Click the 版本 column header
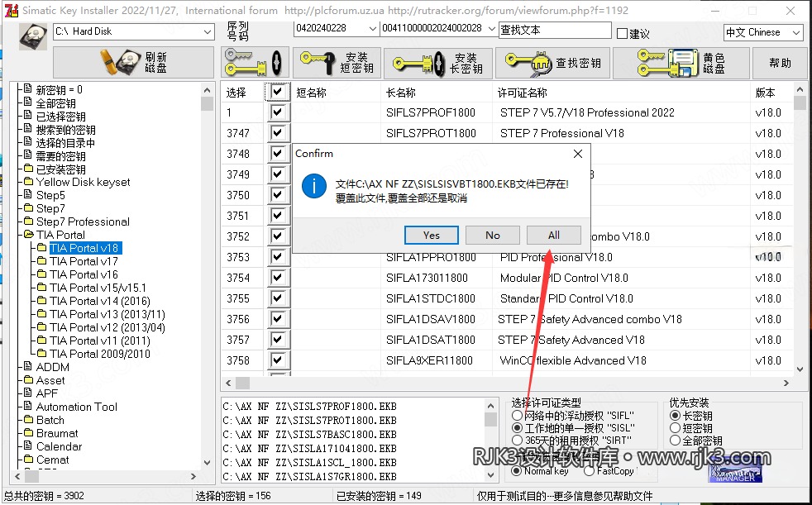The width and height of the screenshot is (812, 505). [766, 93]
